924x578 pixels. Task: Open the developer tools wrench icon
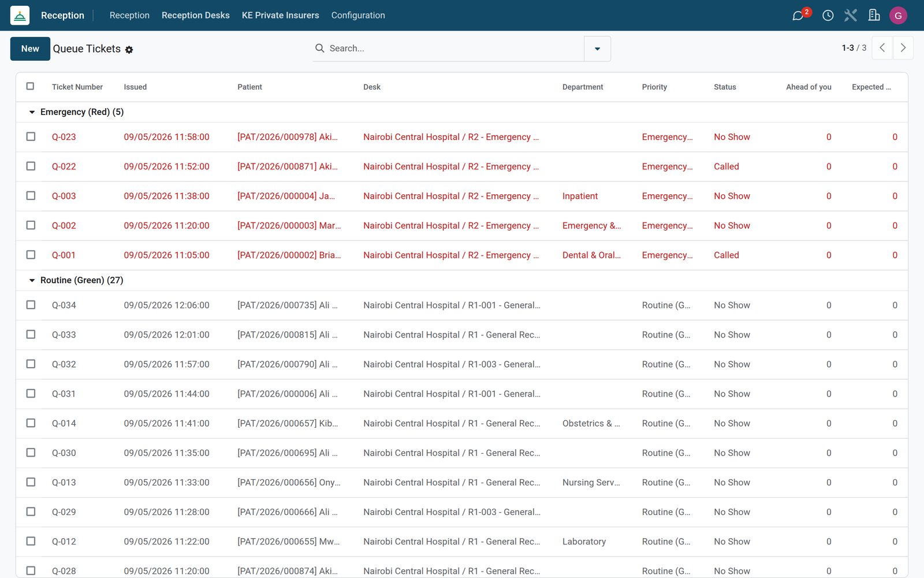[x=851, y=16]
